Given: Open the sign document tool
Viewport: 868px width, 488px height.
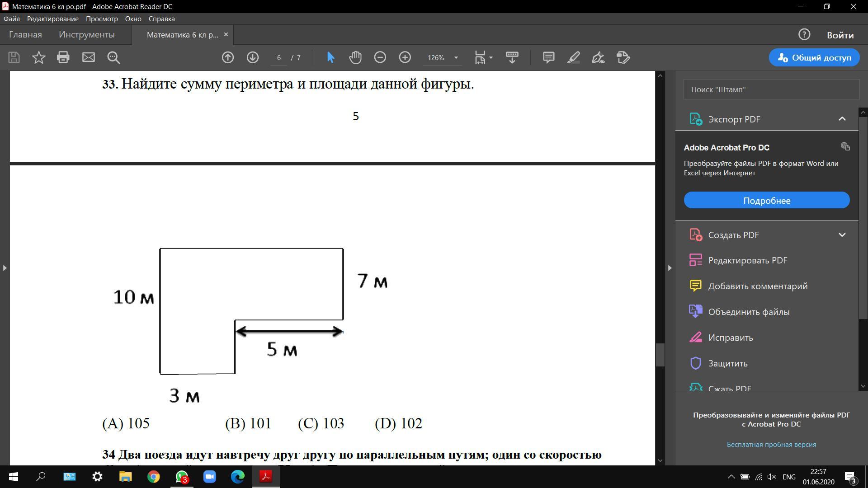Looking at the screenshot, I should coord(599,57).
